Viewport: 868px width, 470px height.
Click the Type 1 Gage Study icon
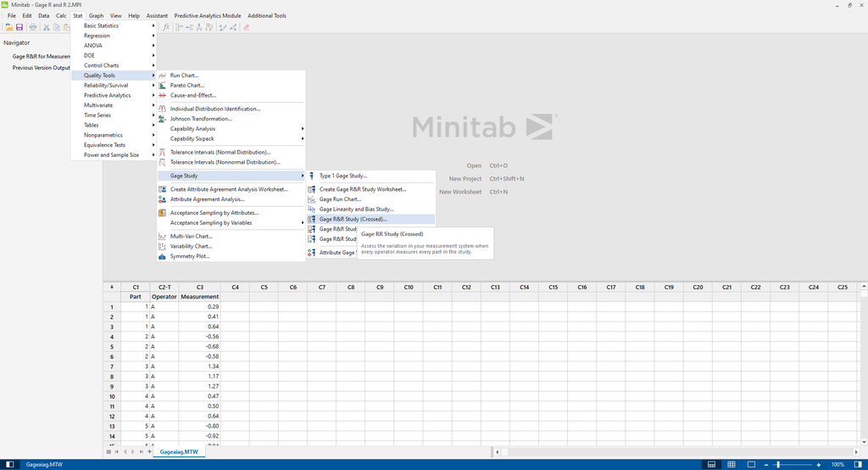pyautogui.click(x=312, y=176)
